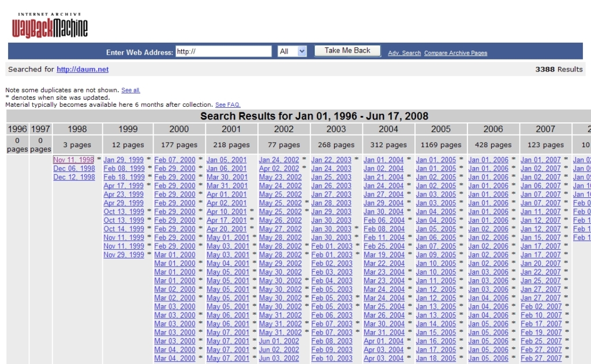Select the Apr 10, 2001 archive link
The image size is (591, 364).
pyautogui.click(x=226, y=211)
